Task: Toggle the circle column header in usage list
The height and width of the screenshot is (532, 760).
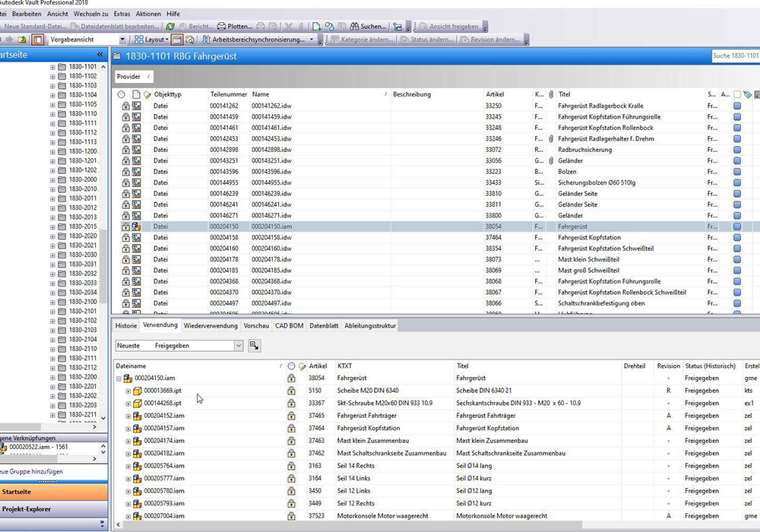Action: 291,366
